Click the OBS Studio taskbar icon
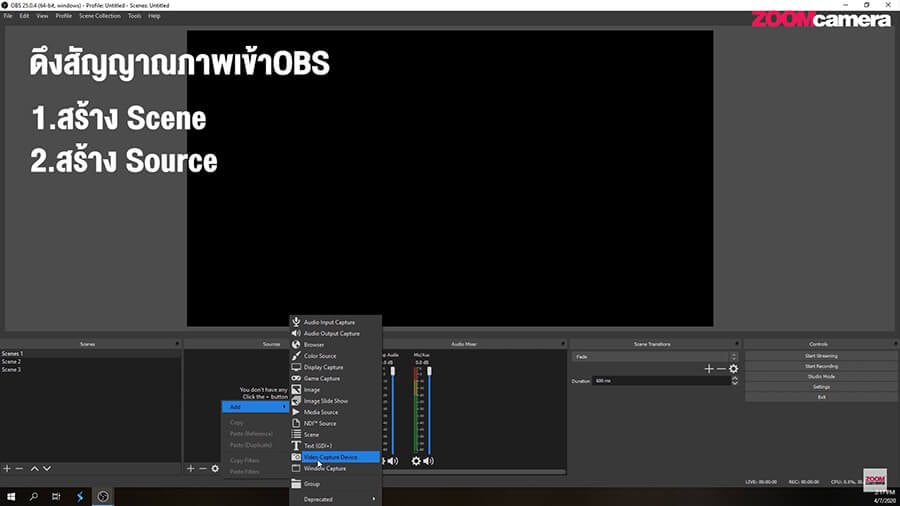Viewport: 900px width, 506px height. tap(103, 496)
